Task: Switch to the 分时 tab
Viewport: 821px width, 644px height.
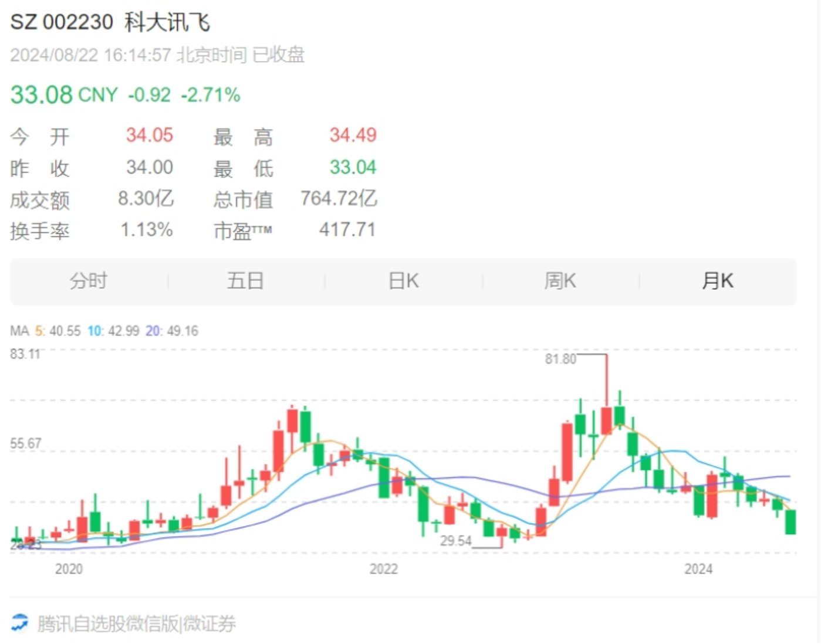Action: [x=89, y=281]
